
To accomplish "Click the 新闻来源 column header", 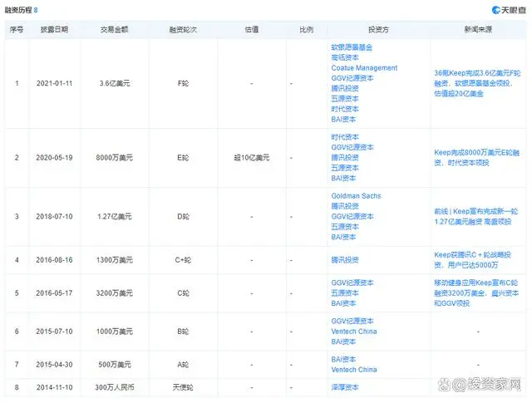I will (478, 30).
